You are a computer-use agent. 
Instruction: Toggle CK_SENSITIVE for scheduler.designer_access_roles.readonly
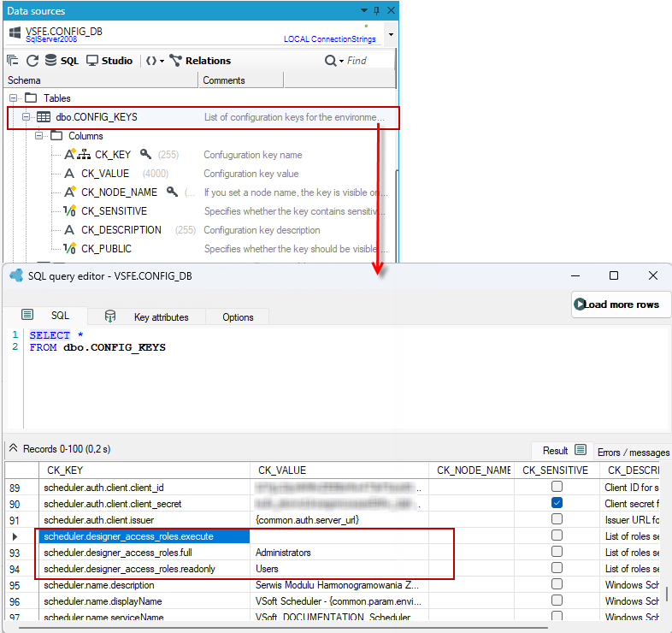(557, 568)
